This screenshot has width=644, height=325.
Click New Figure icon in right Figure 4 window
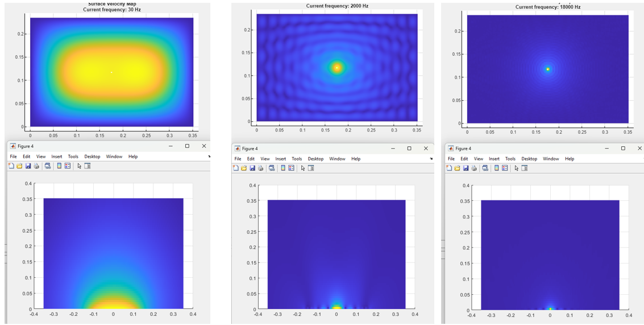[449, 168]
